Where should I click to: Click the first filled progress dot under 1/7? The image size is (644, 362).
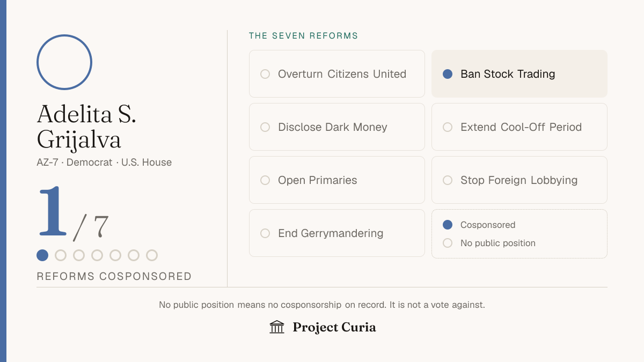(x=42, y=255)
